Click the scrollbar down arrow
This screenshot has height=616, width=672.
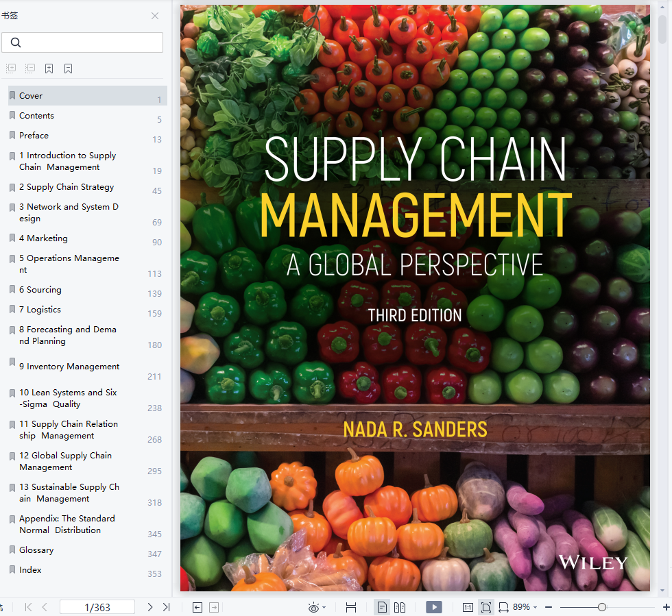pyautogui.click(x=662, y=591)
